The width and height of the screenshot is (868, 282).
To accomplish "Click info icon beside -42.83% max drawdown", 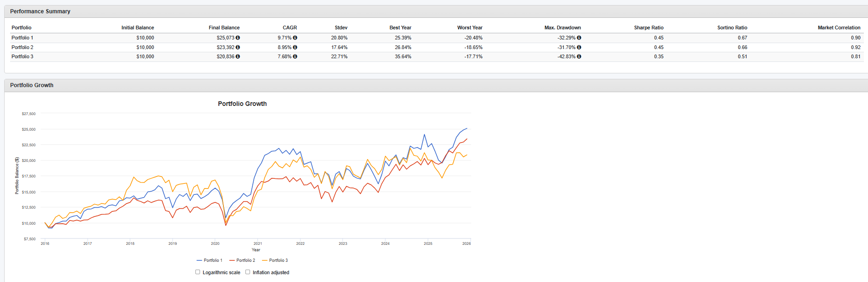I will pyautogui.click(x=579, y=56).
